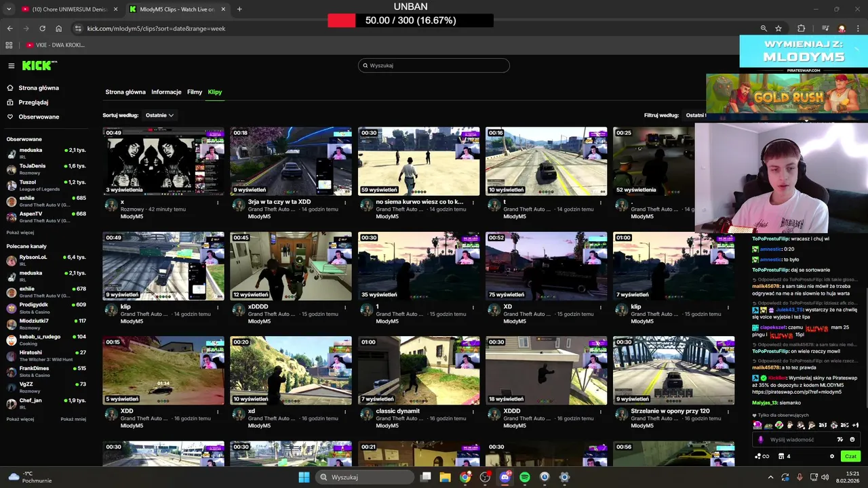Viewport: 868px width, 488px height.
Task: Open weather widget showing -1°C Pochmurnie
Action: [31, 477]
